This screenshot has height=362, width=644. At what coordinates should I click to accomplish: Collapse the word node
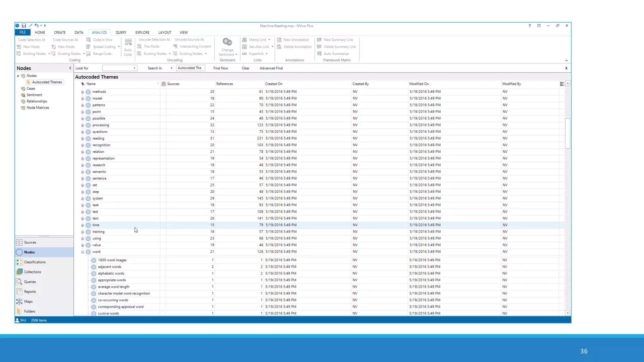coord(83,252)
